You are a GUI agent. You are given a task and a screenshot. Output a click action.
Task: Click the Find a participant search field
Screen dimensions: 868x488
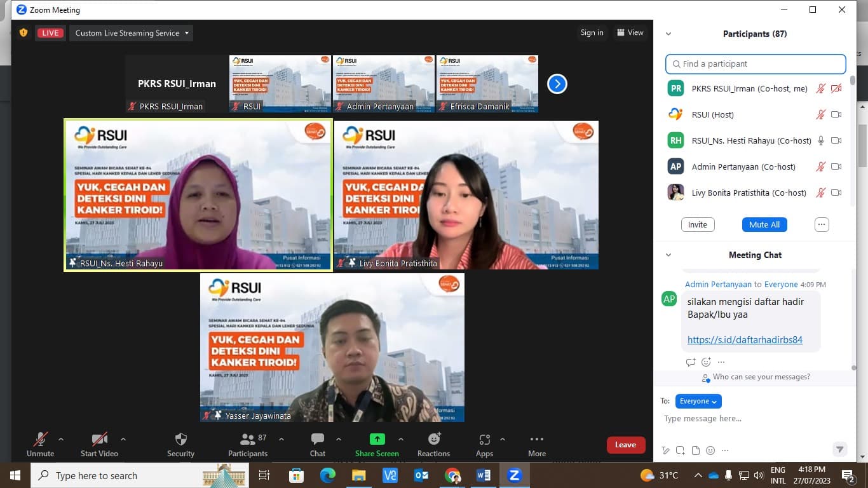click(x=756, y=64)
